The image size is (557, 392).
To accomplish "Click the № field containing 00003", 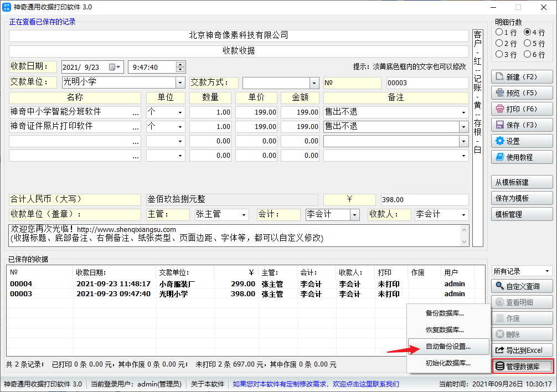I will 427,82.
